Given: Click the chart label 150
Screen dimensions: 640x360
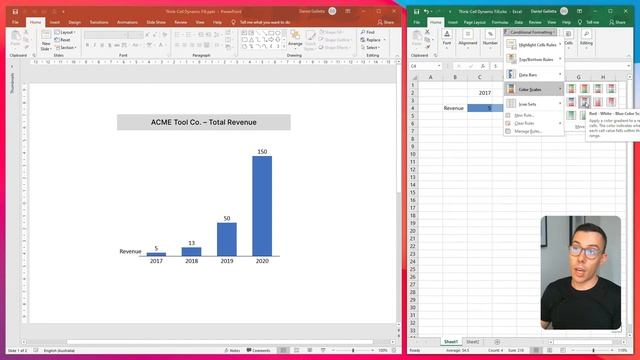Looking at the screenshot, I should point(262,151).
